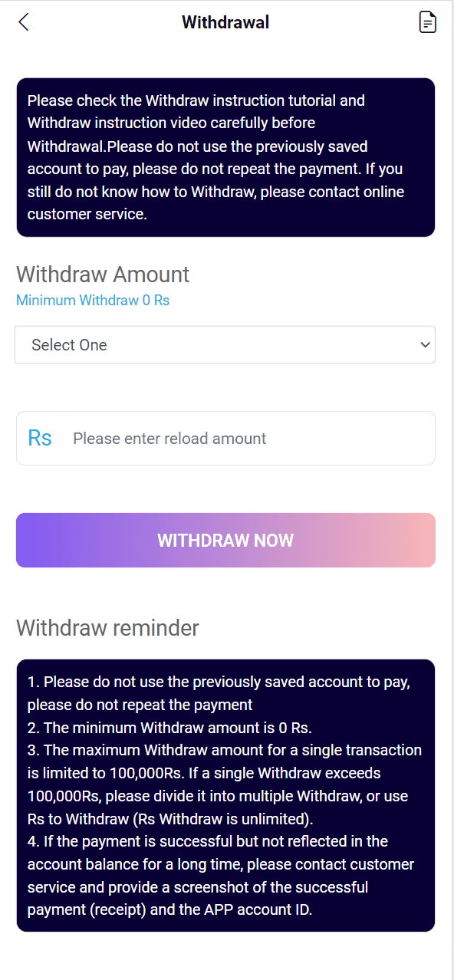This screenshot has height=980, width=454.
Task: Click the Withdraw reminder heading
Action: tap(107, 628)
